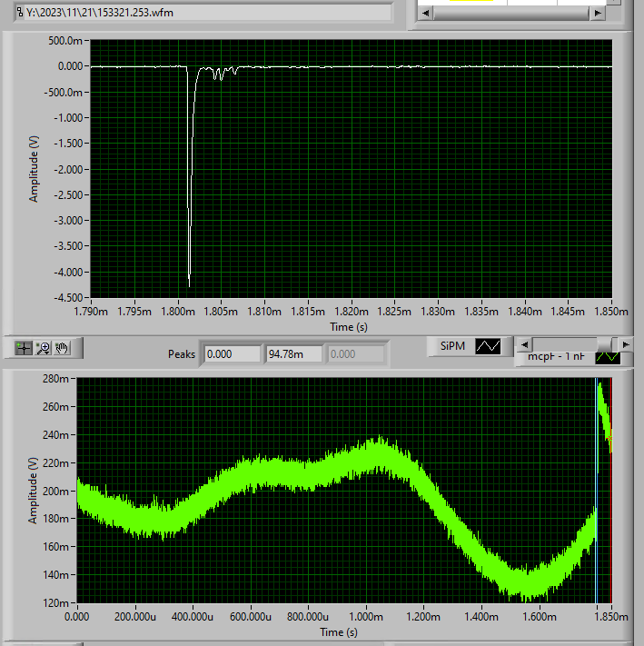Select the cursor movement crosshair tool

tap(24, 348)
